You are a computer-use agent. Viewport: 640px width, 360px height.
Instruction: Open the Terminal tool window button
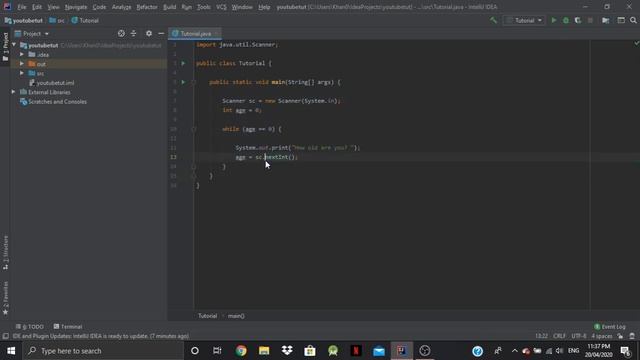68,327
